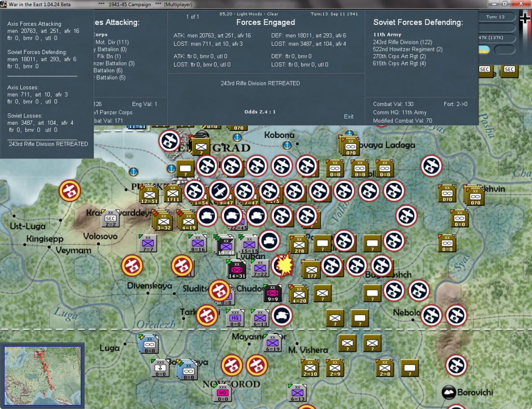Screen dimensions: 532x409
Task: Select the Soviet unit counter 2=8
Action: click(x=384, y=368)
